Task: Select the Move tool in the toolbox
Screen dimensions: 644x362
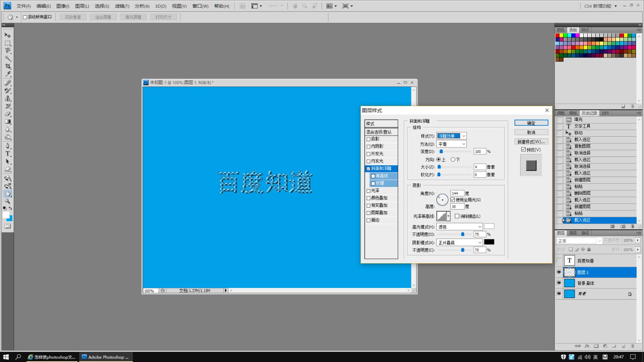Action: 8,35
